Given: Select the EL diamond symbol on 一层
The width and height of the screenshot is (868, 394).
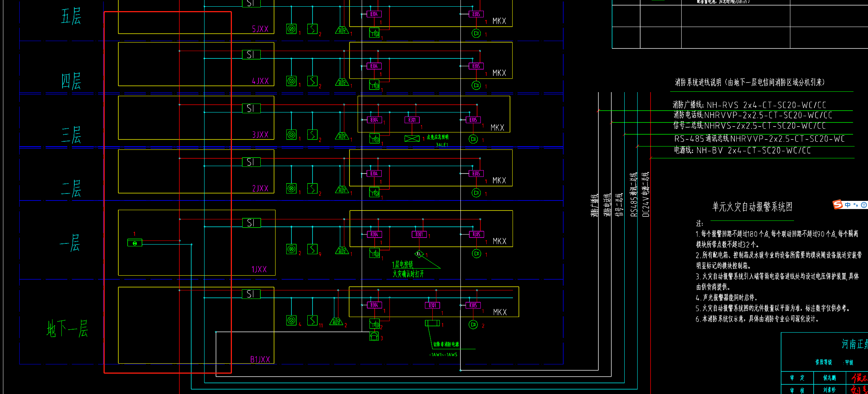Looking at the screenshot, I should (419, 254).
